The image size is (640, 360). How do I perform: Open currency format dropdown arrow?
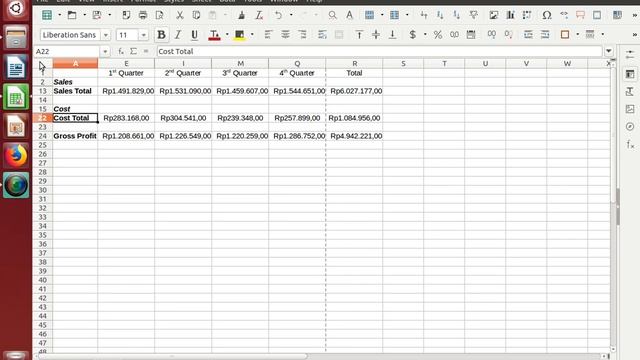coord(425,35)
